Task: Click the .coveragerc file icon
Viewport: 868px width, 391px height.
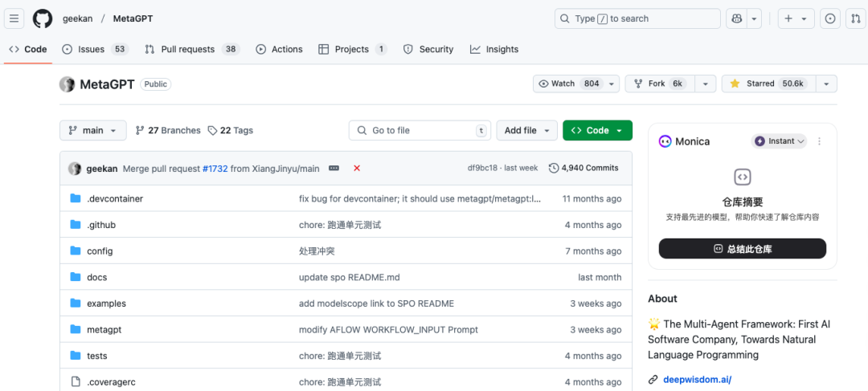Action: point(76,382)
